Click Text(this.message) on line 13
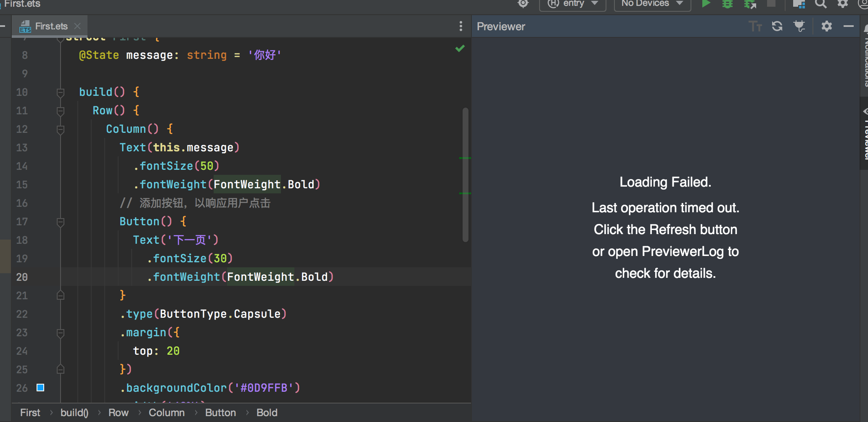The image size is (868, 422). (180, 148)
